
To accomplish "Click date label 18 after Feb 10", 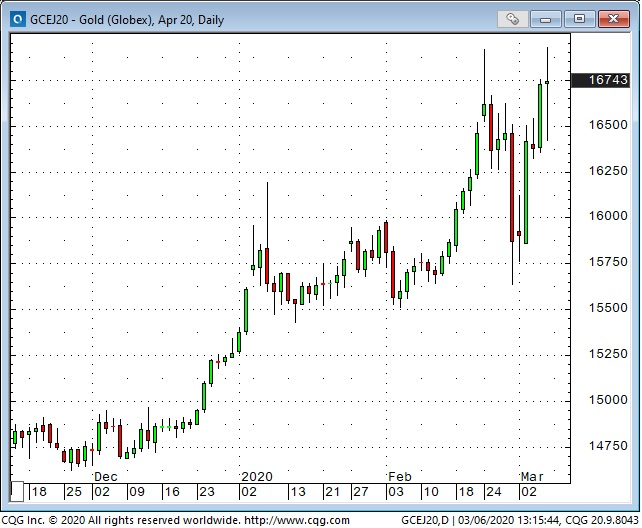I will [x=466, y=492].
